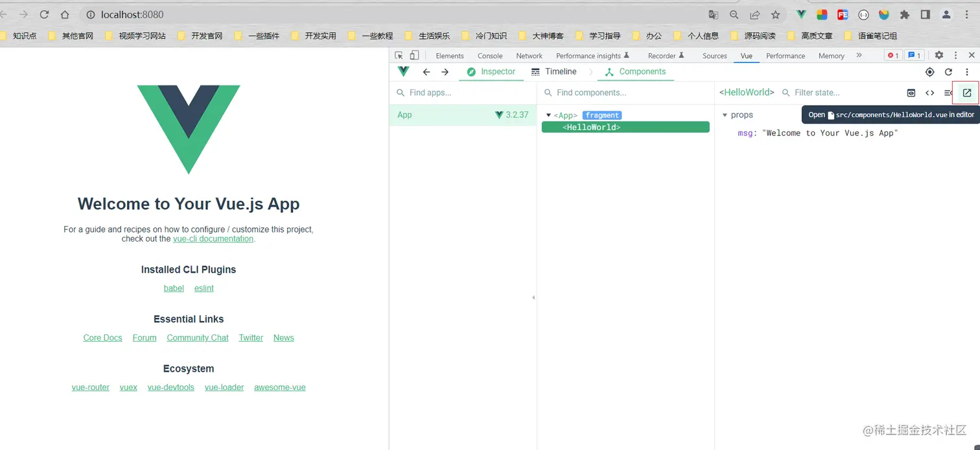Open the Core Docs link
The width and height of the screenshot is (980, 450).
102,338
